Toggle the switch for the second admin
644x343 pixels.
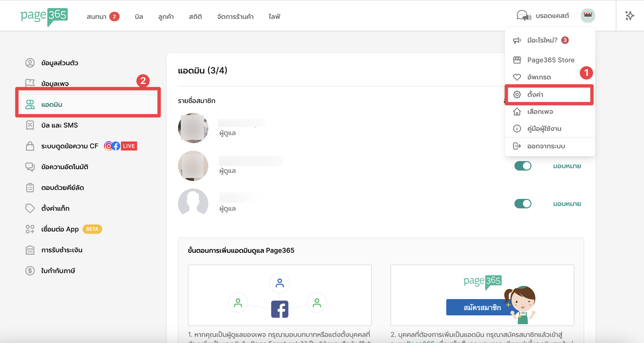[523, 166]
